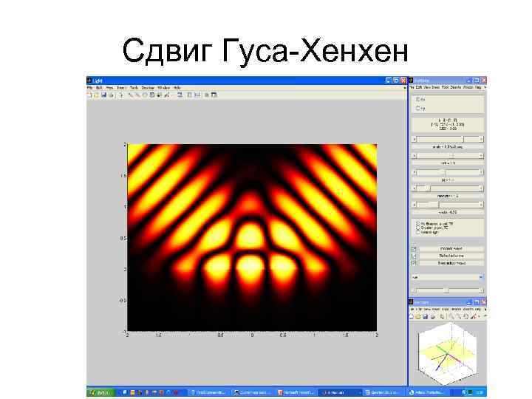Click Hide Plot Tools icon in Light toolbar
This screenshot has height=399, width=532.
[x=206, y=95]
